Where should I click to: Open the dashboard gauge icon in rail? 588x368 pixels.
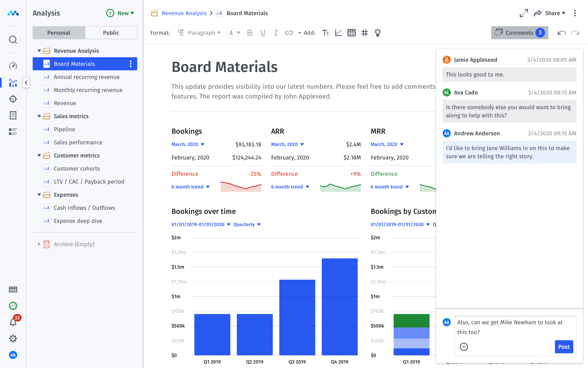[13, 66]
